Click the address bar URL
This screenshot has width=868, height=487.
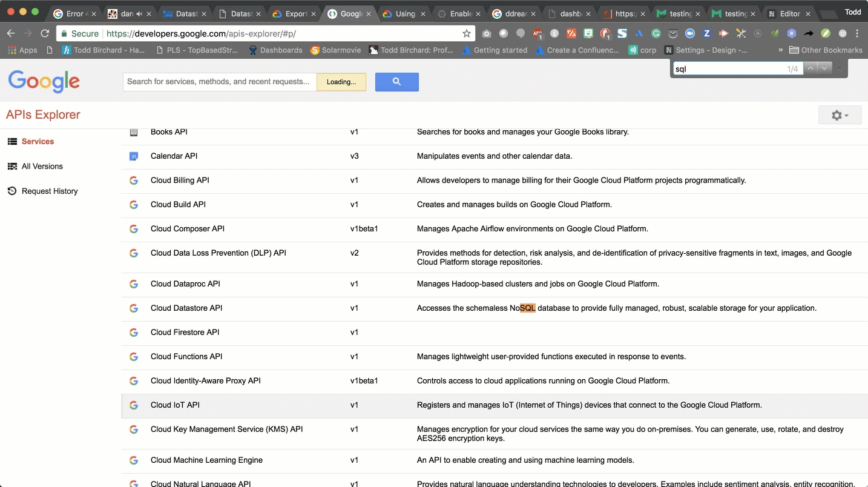(201, 33)
